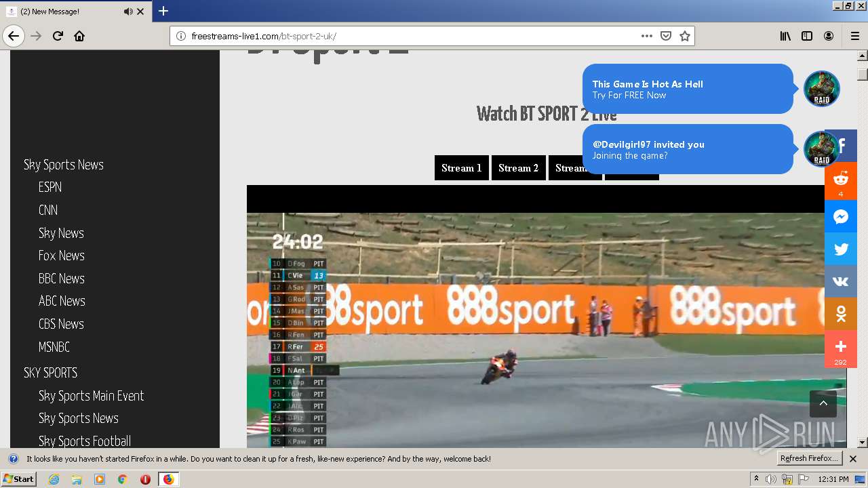This screenshot has width=868, height=488.
Task: Bookmark this page with star icon
Action: (685, 36)
